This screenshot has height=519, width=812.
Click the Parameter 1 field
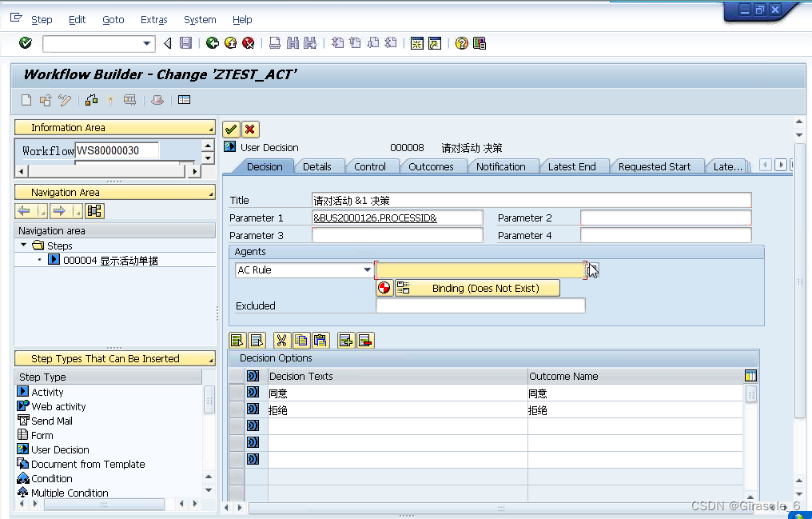[x=397, y=218]
